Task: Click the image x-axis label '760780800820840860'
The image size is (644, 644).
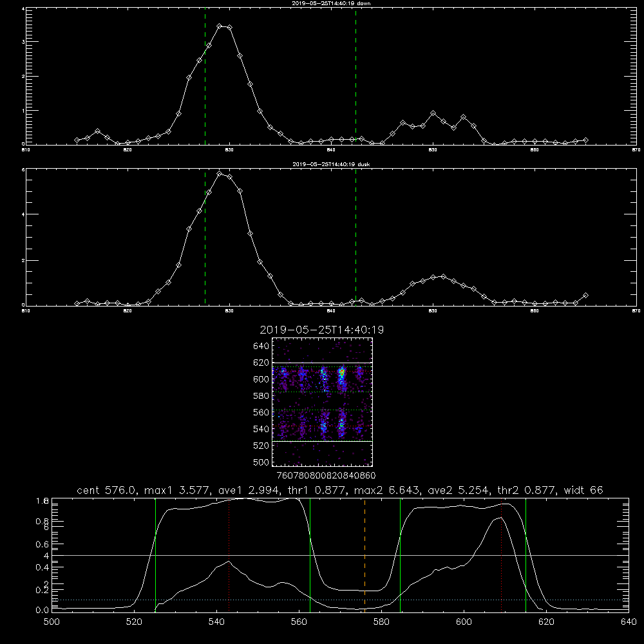Action: pyautogui.click(x=326, y=475)
